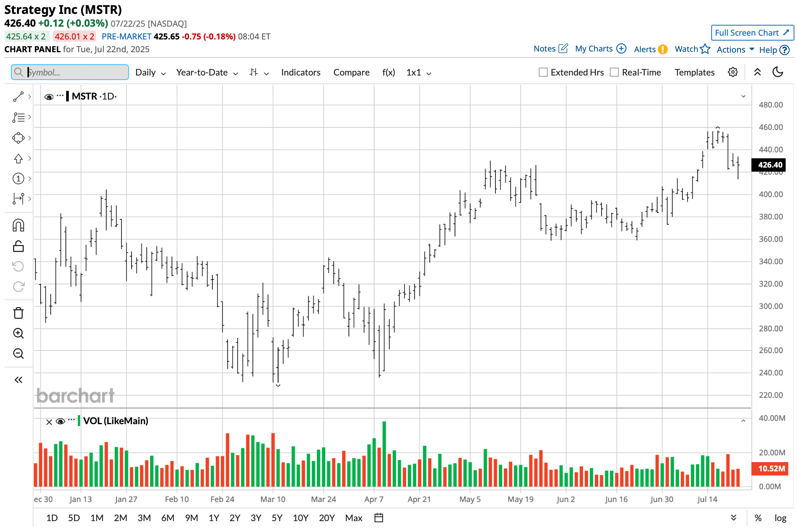Hide the VOL indicator
This screenshot has height=532, width=797.
tap(60, 422)
